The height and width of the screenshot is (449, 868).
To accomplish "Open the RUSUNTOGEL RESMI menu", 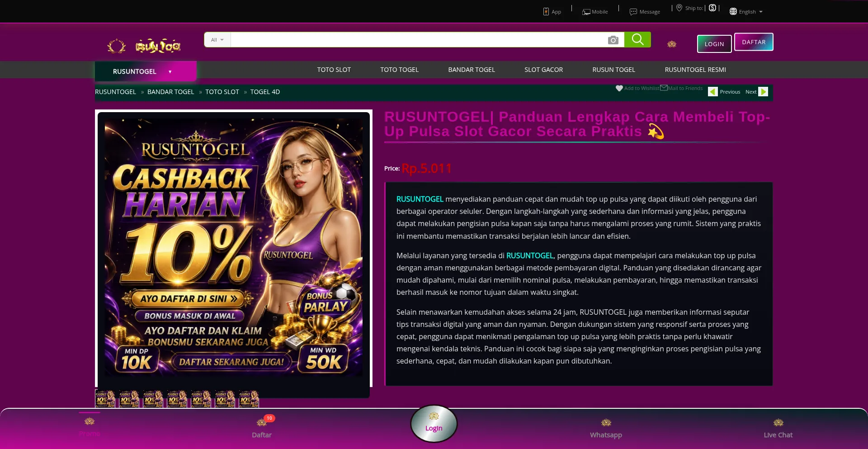I will point(695,70).
